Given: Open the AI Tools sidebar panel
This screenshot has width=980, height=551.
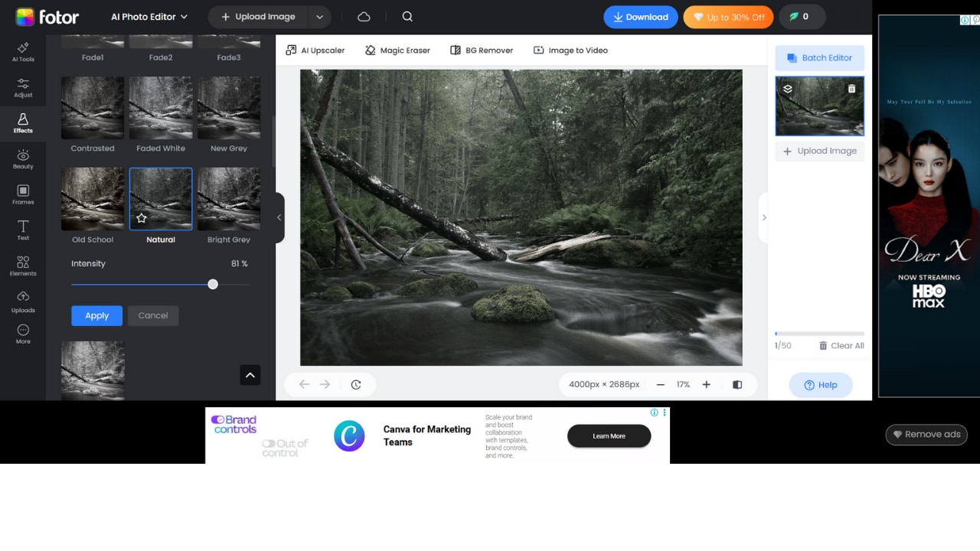Looking at the screenshot, I should pos(23,52).
